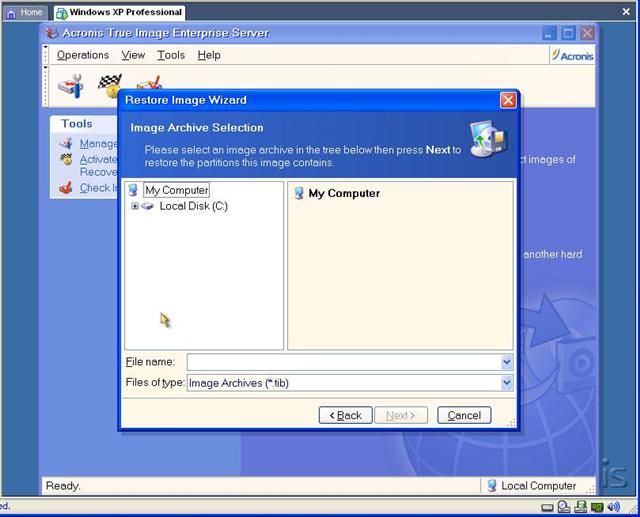Screen dimensions: 640x517
Task: Click the house icon on the Home tab
Action: [11, 13]
